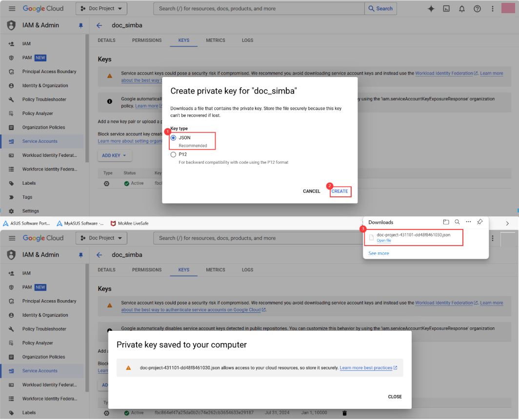Click Learn more best practices link

[x=368, y=368]
